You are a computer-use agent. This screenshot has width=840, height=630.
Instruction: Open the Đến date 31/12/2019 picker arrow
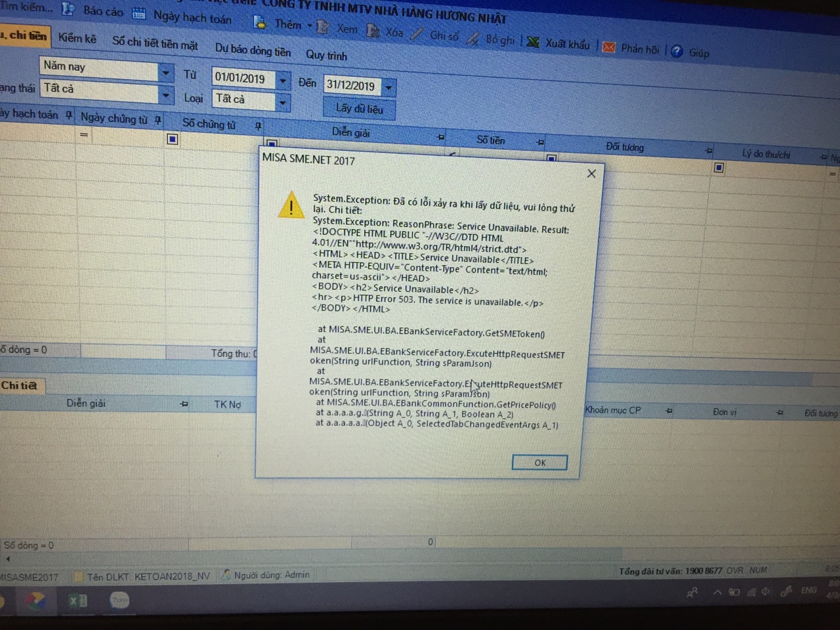coord(388,87)
